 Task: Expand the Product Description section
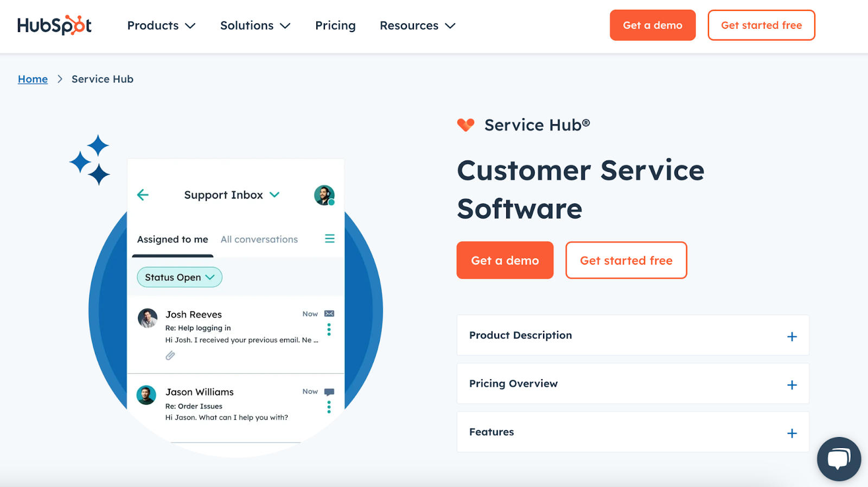tap(633, 335)
